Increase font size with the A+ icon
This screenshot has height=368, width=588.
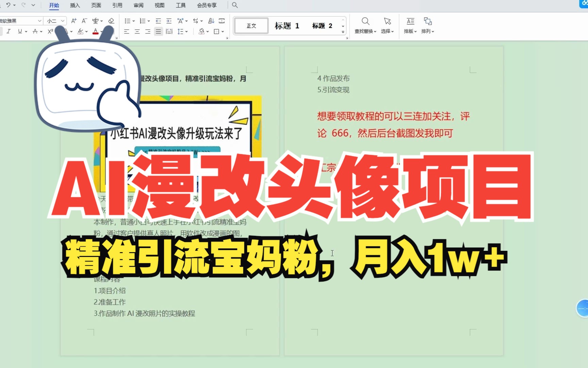point(73,21)
